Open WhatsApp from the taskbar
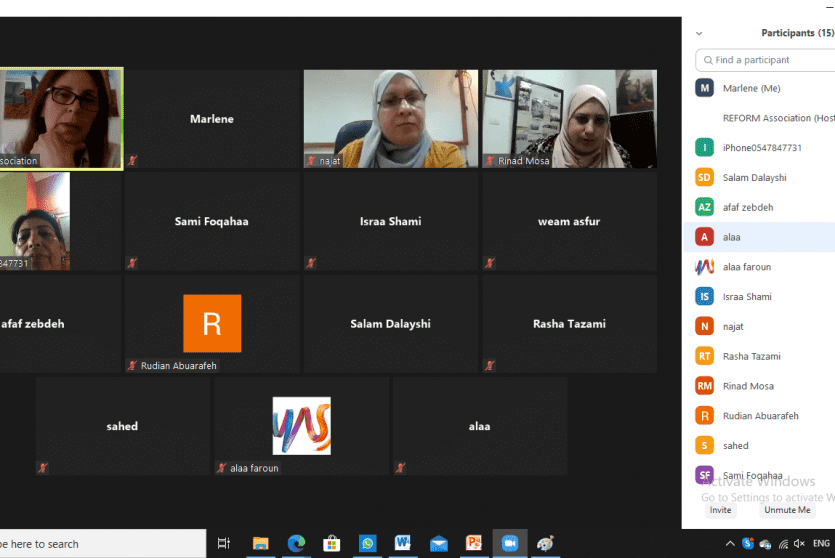Viewport: 835px width, 558px height. 368,543
